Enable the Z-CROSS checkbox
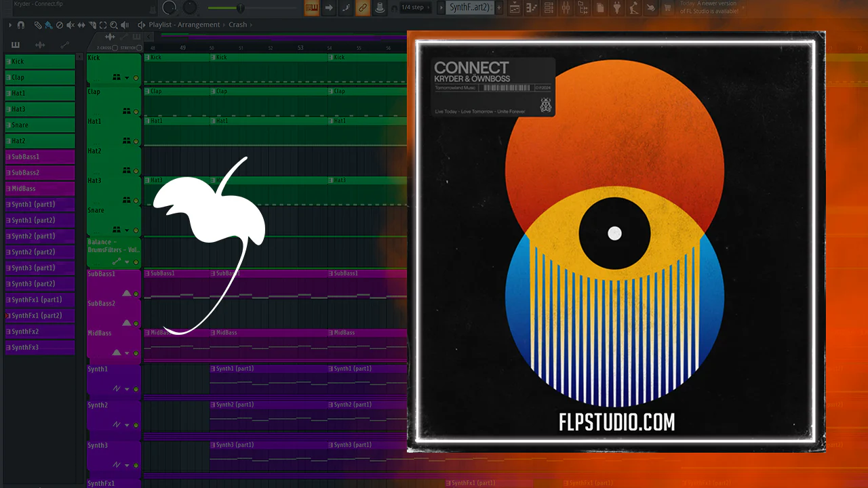This screenshot has height=488, width=868. point(115,48)
